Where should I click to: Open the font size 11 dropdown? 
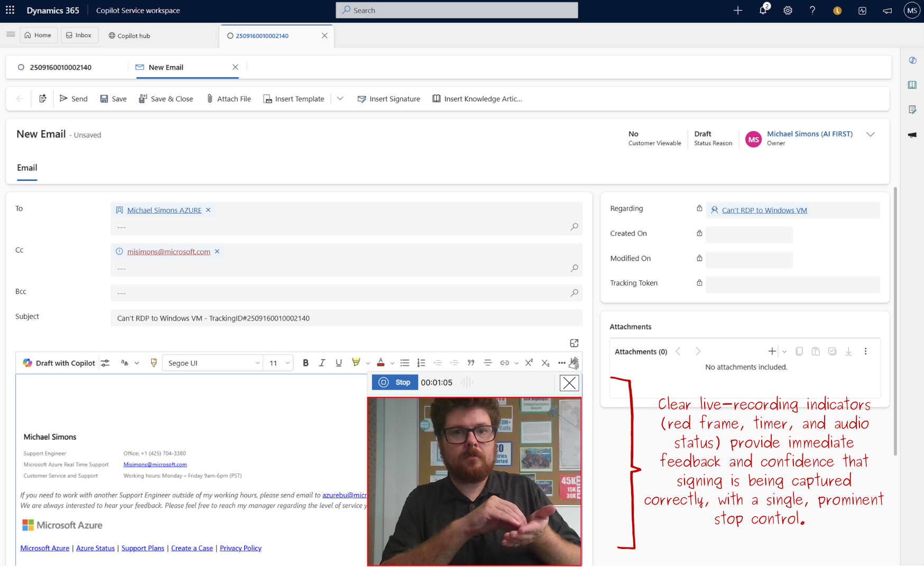click(279, 363)
